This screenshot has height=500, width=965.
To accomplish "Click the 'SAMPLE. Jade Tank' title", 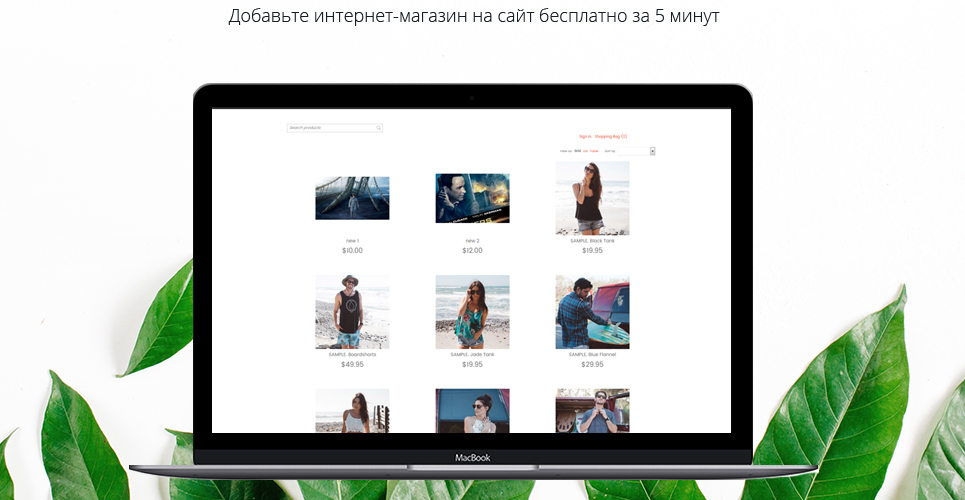I will pos(472,355).
